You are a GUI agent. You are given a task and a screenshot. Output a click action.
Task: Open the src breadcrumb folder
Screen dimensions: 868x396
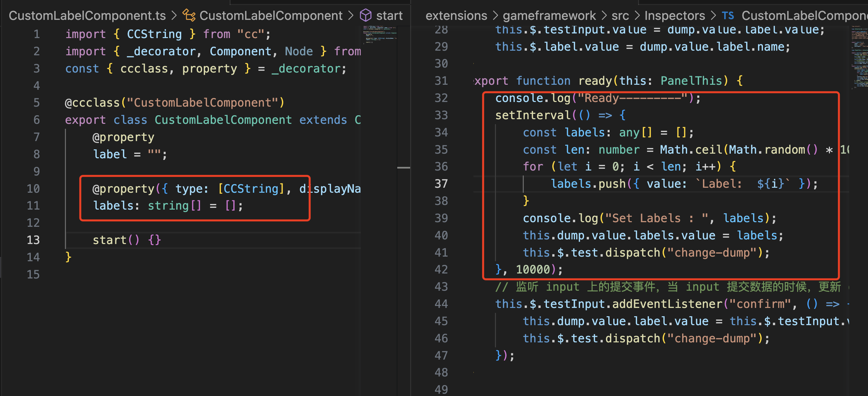tap(620, 15)
